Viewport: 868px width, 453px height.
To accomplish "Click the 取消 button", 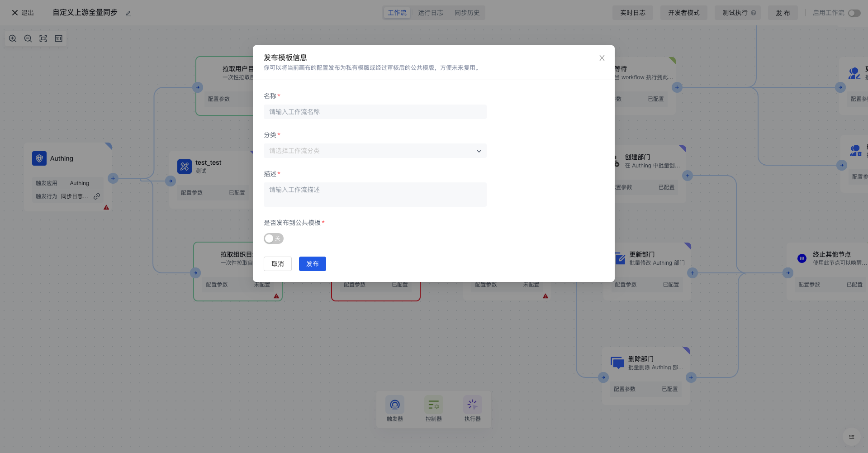I will click(278, 264).
